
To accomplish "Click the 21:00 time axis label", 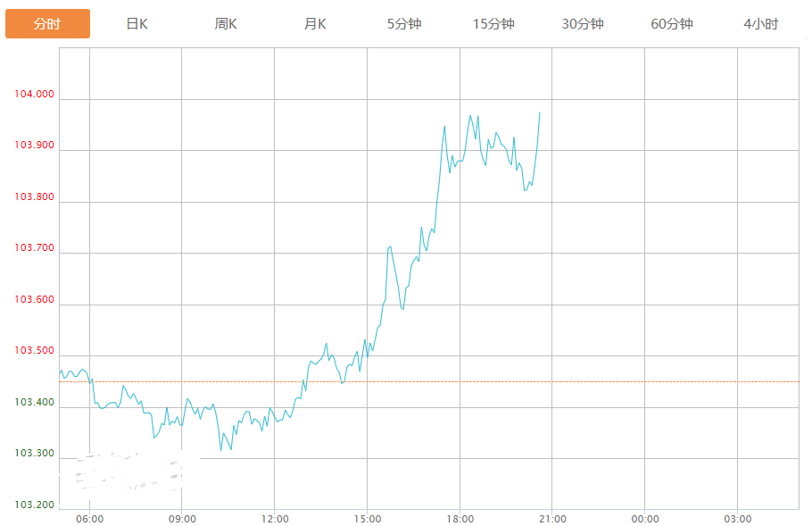I will [x=552, y=519].
